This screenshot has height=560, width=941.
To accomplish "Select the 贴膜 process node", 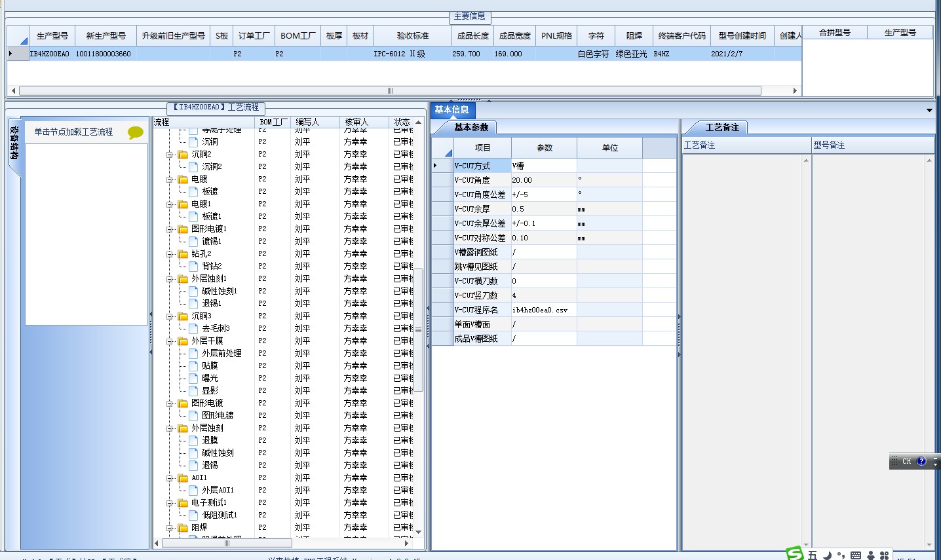I will click(x=210, y=365).
